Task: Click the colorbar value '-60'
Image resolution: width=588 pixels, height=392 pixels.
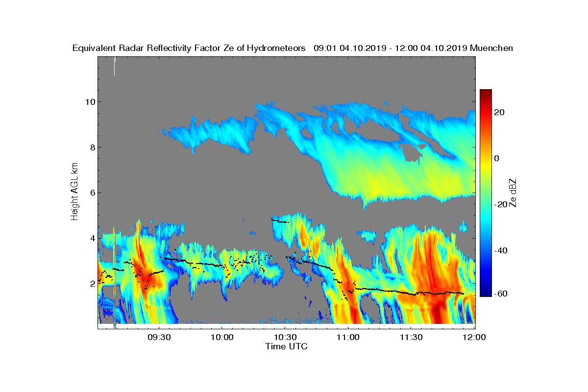Action: tap(502, 294)
